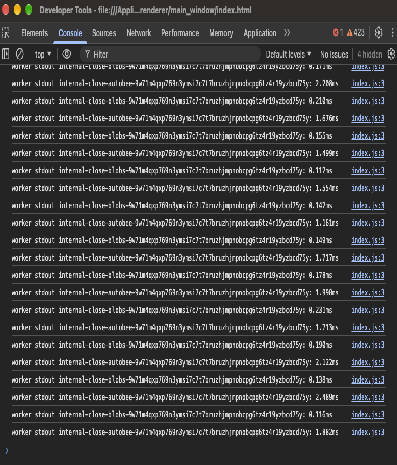Switch to the Elements tab
Viewport: 397px width, 465px height.
coord(35,33)
